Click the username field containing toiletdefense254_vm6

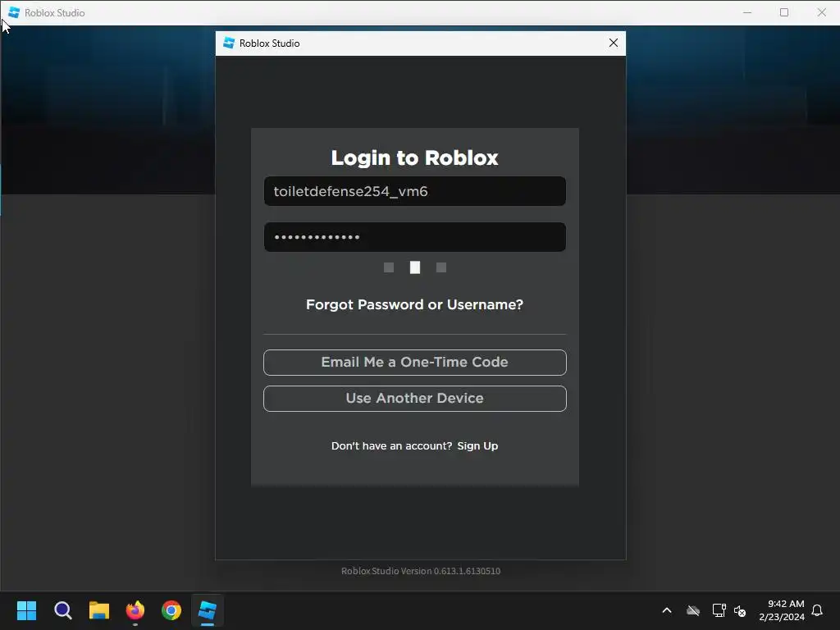coord(414,191)
